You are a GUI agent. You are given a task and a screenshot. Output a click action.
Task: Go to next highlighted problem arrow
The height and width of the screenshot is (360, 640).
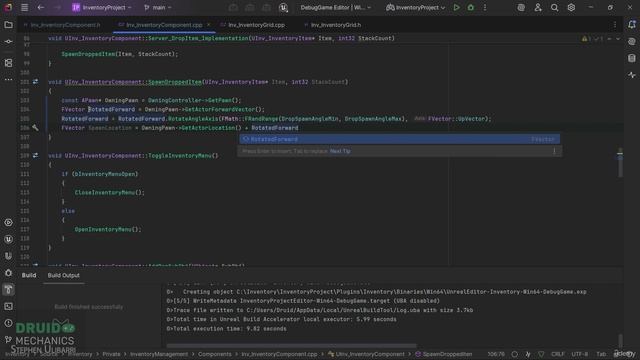618,39
